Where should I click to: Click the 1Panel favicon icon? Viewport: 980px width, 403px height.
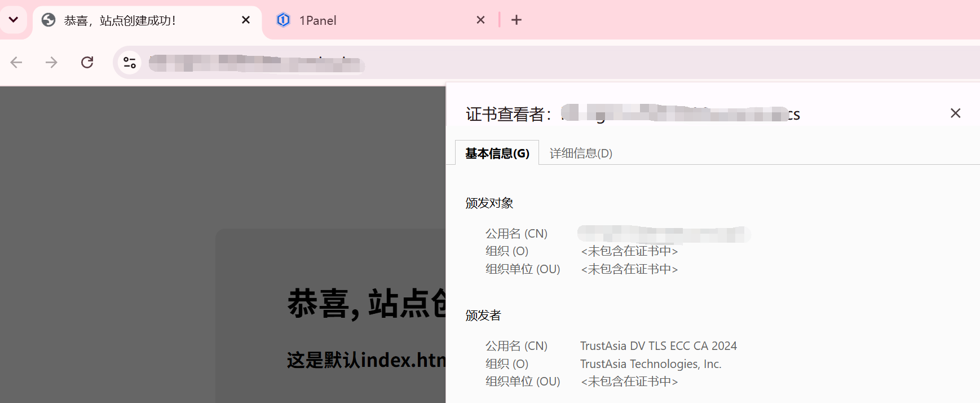coord(283,20)
